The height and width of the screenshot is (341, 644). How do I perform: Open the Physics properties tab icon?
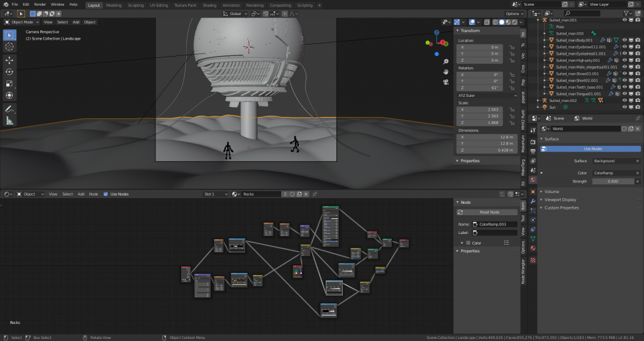point(533,220)
